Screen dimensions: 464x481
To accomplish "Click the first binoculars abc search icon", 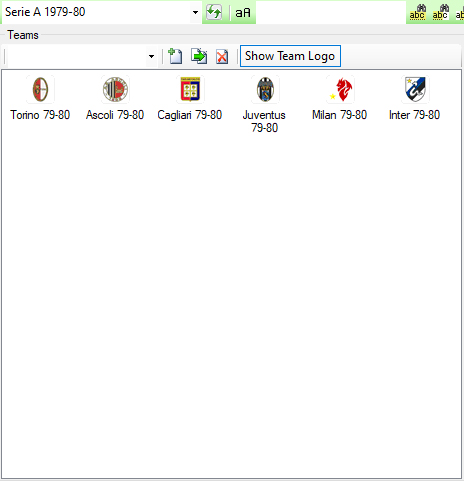I will (417, 12).
